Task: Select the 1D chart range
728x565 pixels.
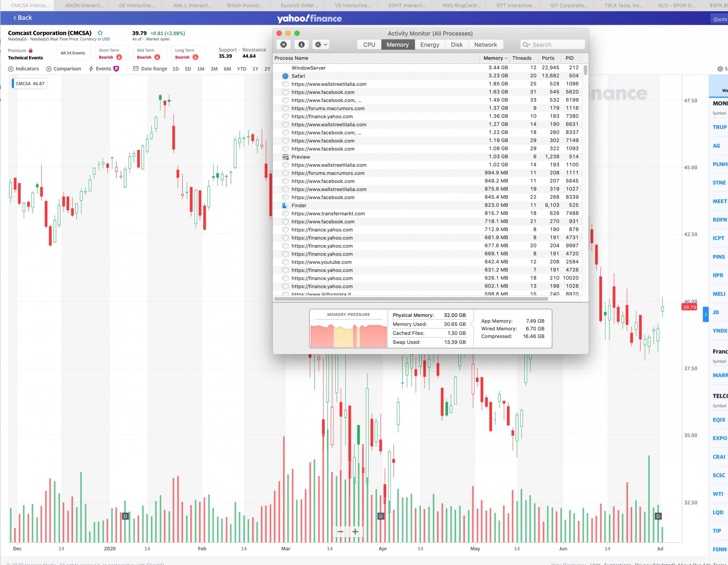Action: click(x=175, y=69)
